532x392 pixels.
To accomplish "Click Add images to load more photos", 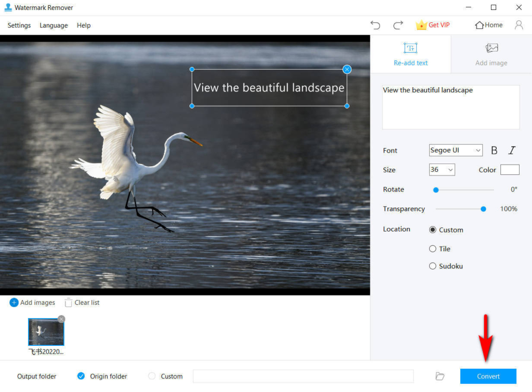I will 32,302.
